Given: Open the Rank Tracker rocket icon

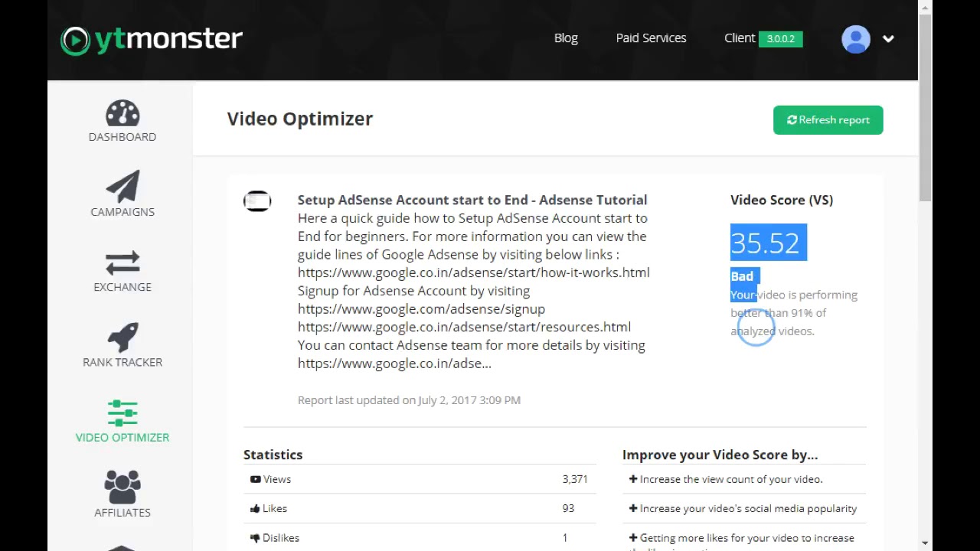Looking at the screenshot, I should click(x=122, y=337).
